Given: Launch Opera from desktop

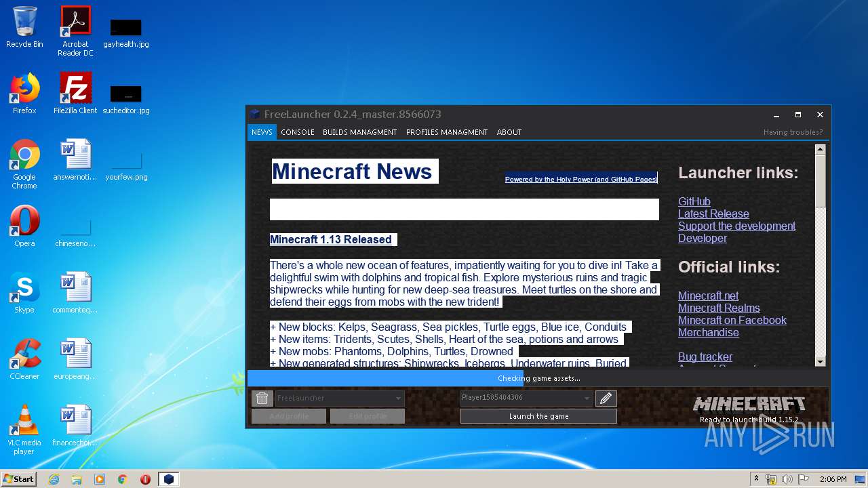Looking at the screenshot, I should coord(24,226).
